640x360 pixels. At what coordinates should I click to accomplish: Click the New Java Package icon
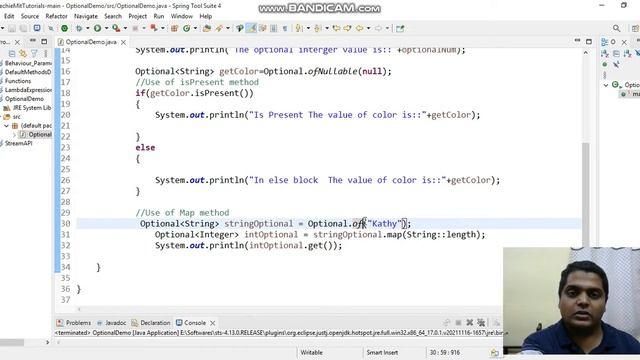tap(174, 28)
